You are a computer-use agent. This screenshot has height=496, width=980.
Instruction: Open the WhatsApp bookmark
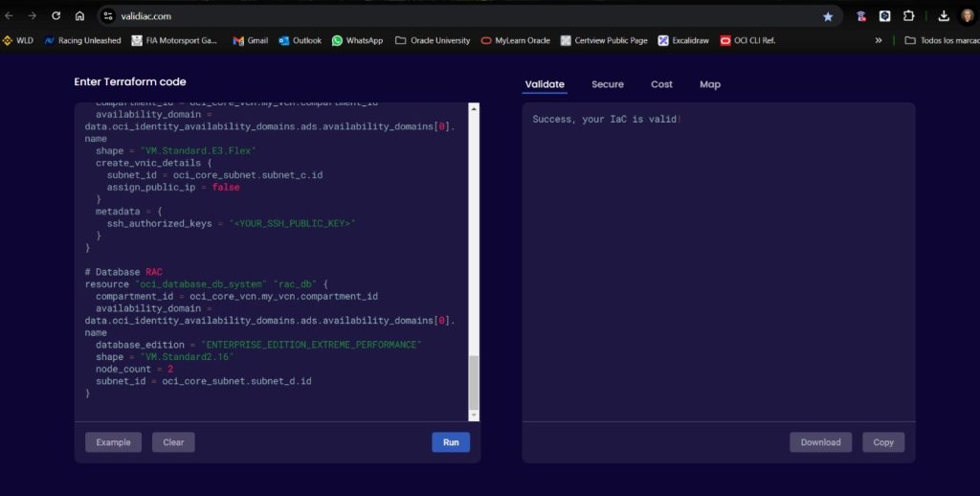click(357, 40)
